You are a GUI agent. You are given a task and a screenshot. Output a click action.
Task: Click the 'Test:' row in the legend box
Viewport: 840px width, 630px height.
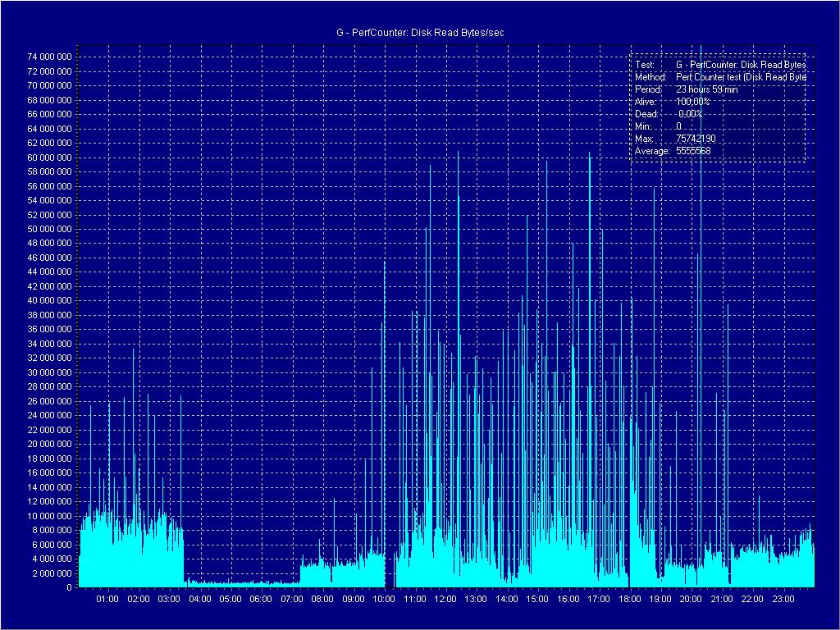(719, 64)
